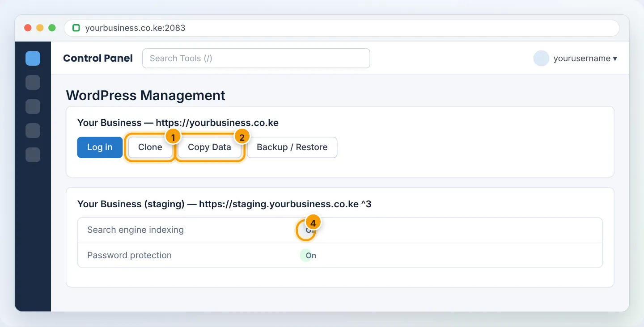This screenshot has width=644, height=327.
Task: Select the WordPress Management heading
Action: click(146, 95)
